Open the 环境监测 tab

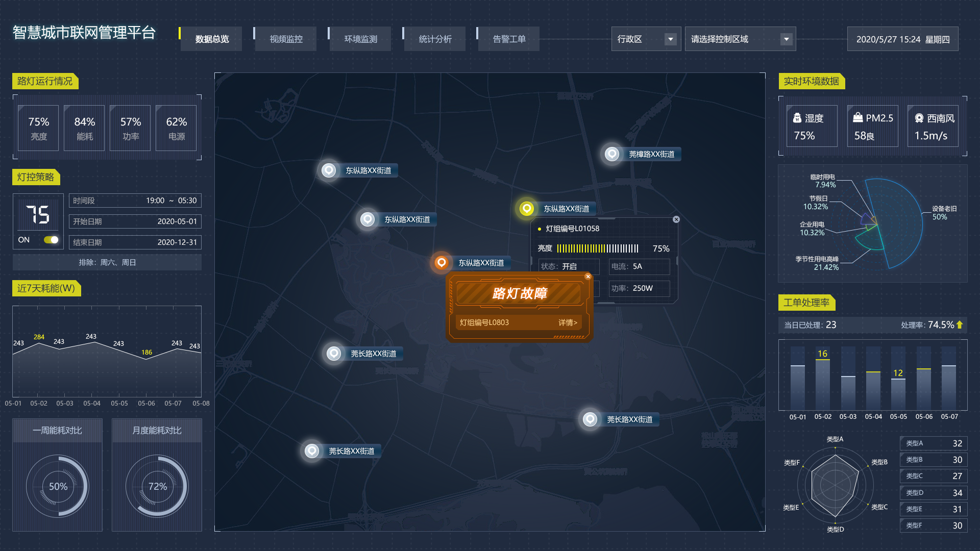(360, 39)
